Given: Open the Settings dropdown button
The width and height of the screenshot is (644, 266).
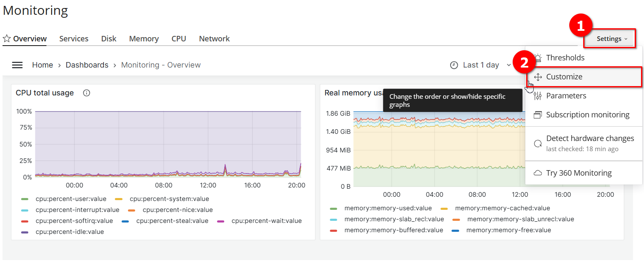Looking at the screenshot, I should [612, 39].
